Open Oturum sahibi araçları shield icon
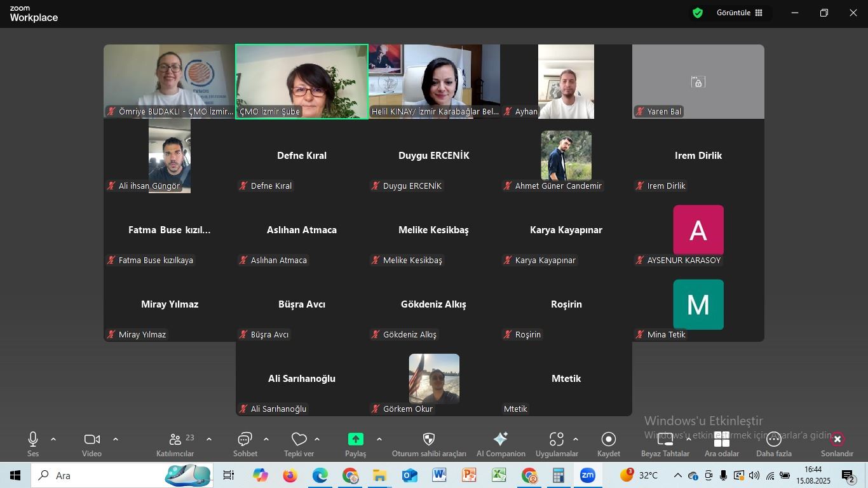This screenshot has height=488, width=868. pos(429,440)
